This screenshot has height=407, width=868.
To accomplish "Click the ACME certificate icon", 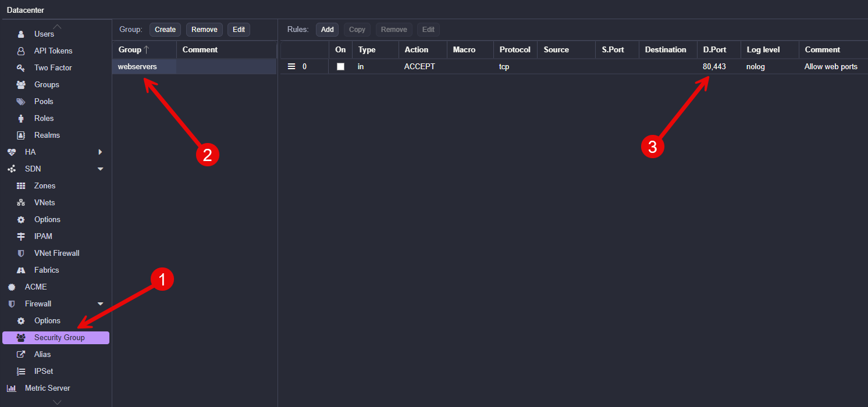I will tap(12, 287).
